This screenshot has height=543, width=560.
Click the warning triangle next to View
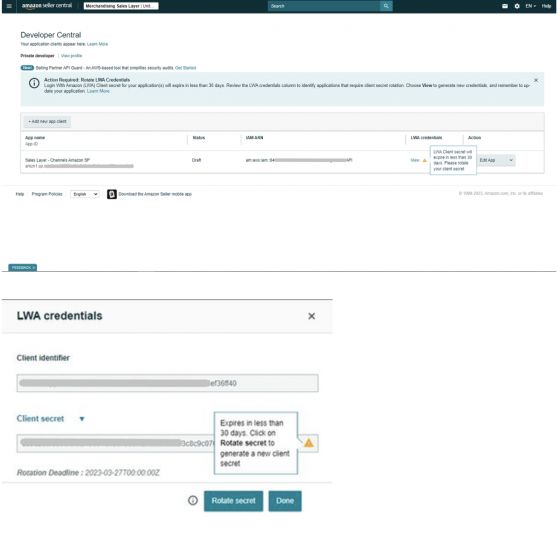click(x=424, y=160)
